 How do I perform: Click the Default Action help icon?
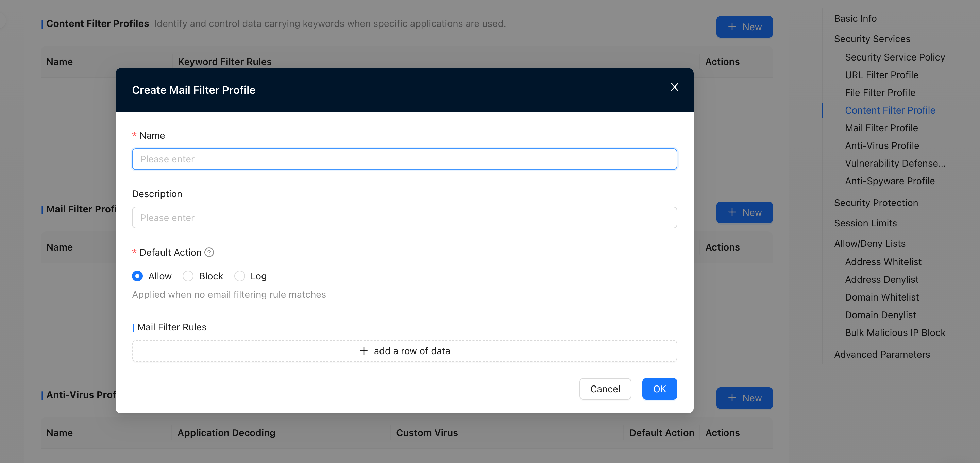(x=209, y=252)
